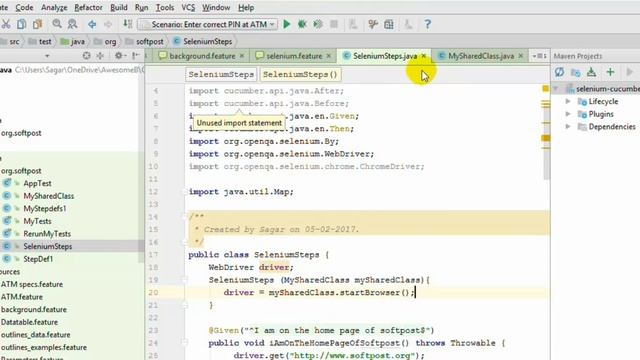Expand the Lifecycle node
This screenshot has width=640, height=360.
tap(568, 101)
